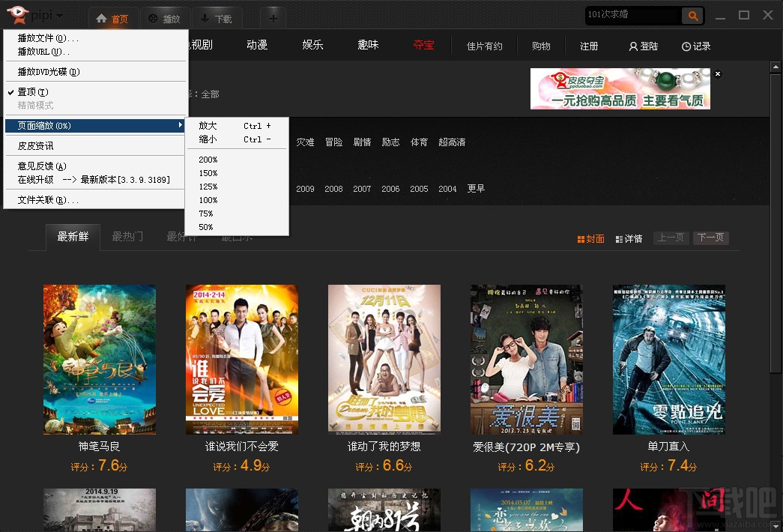Open 文件关联 file association entry

click(x=95, y=200)
